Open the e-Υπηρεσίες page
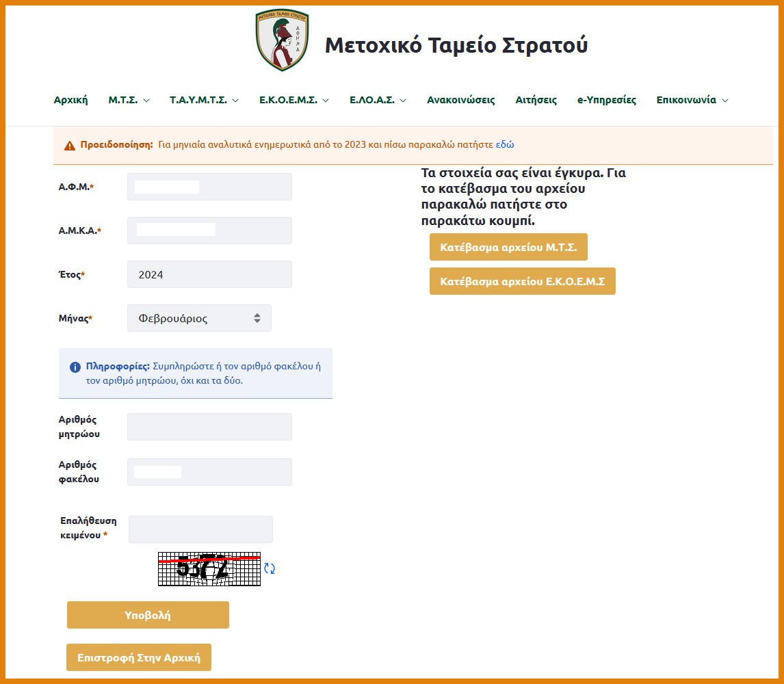784x684 pixels. [x=607, y=100]
